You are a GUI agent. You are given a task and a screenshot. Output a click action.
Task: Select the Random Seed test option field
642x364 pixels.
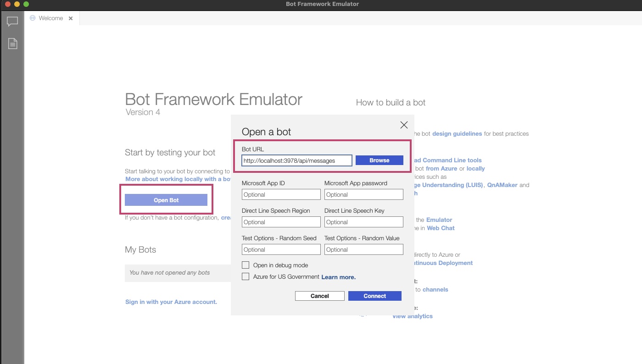coord(281,249)
